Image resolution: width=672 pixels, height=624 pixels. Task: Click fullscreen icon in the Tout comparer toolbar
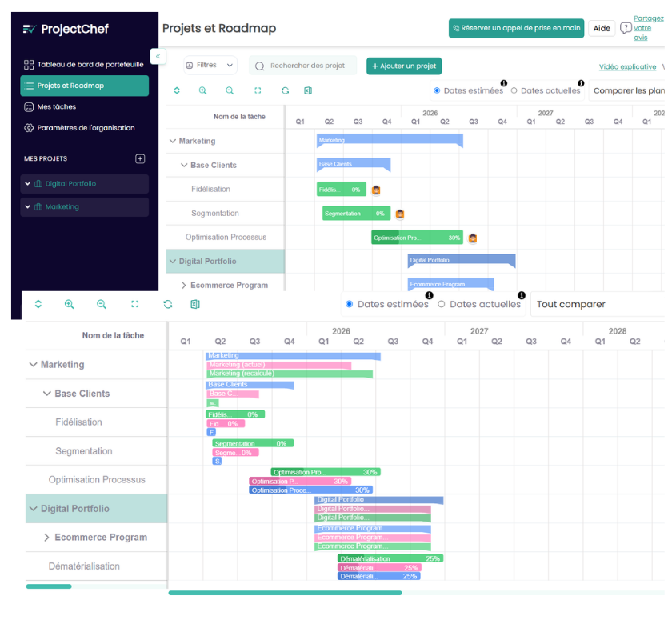(134, 304)
